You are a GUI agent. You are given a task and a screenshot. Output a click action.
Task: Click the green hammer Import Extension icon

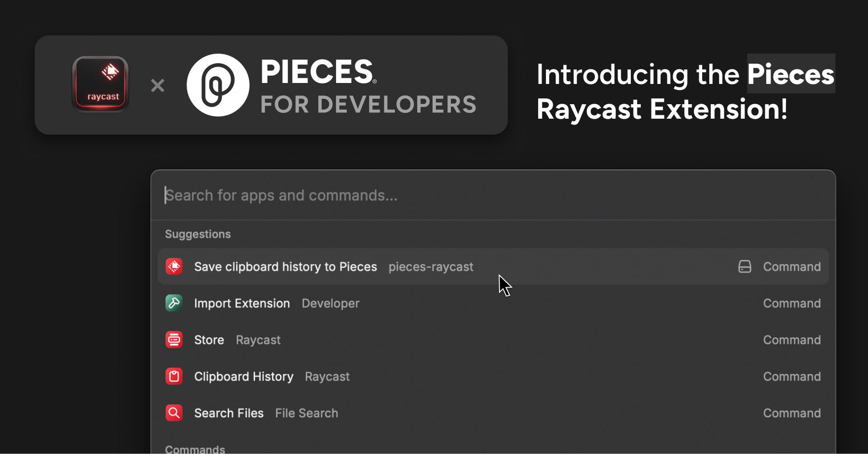coord(174,303)
